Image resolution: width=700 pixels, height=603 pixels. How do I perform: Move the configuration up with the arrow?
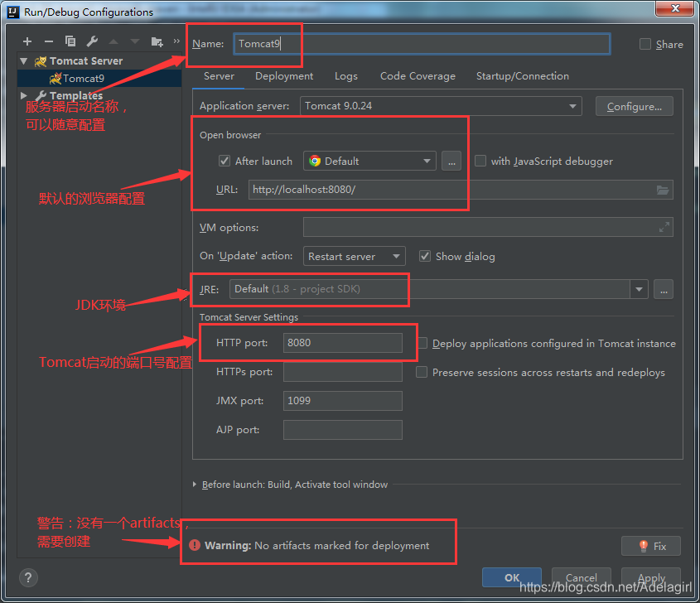[x=113, y=41]
